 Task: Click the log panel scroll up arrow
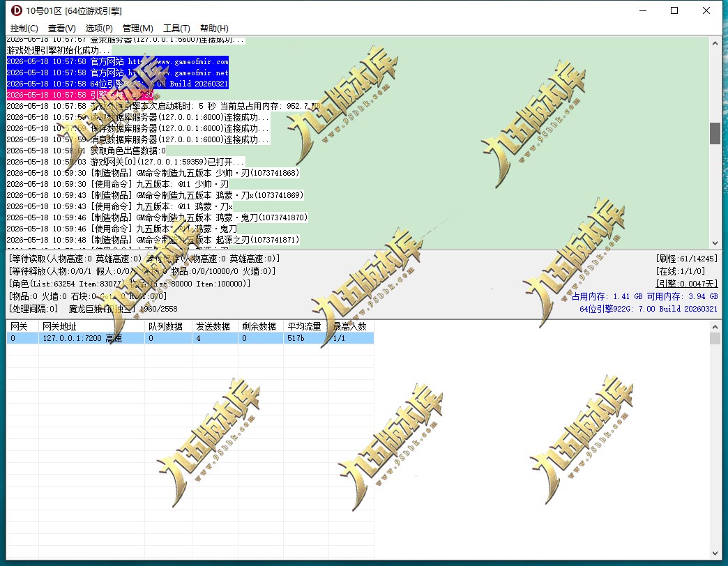pos(715,43)
